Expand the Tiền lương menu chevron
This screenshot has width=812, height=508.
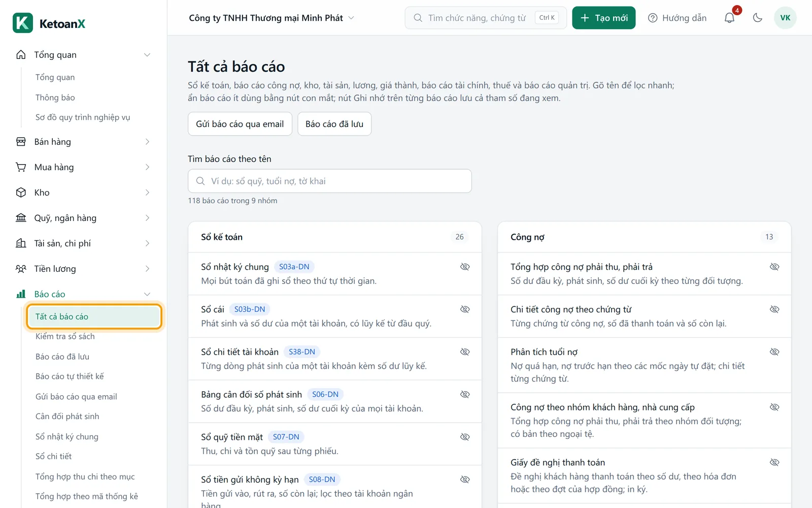click(147, 269)
